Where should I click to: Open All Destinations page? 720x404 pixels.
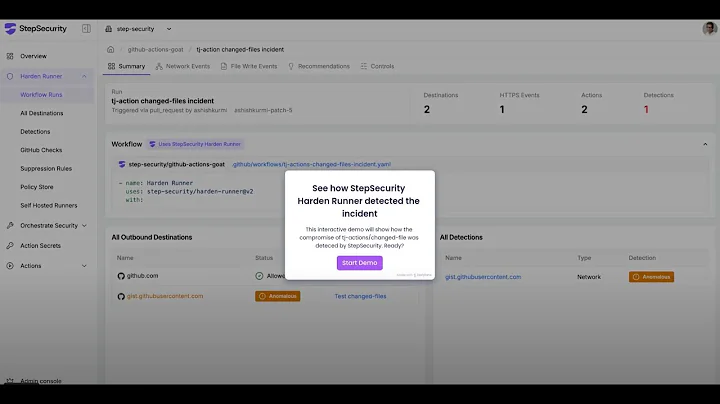click(x=41, y=113)
